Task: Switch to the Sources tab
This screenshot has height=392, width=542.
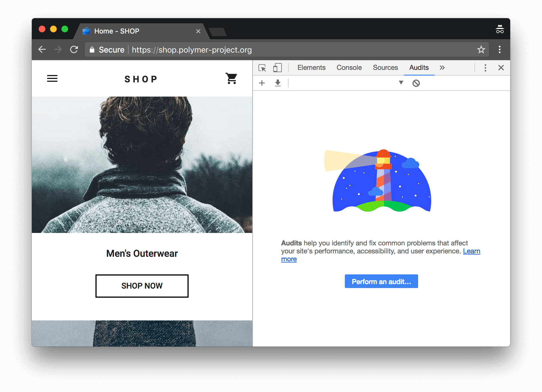Action: point(385,68)
